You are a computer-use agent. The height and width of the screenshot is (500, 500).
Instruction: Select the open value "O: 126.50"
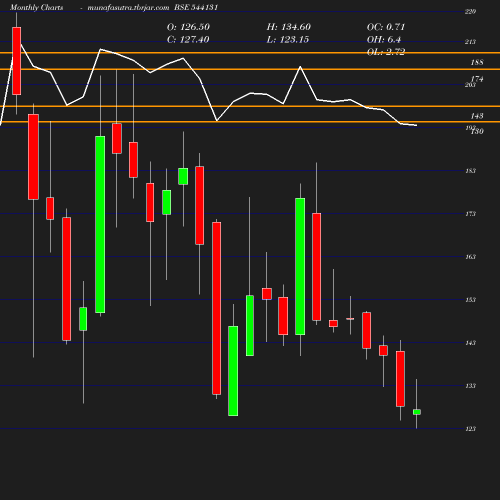tap(188, 27)
